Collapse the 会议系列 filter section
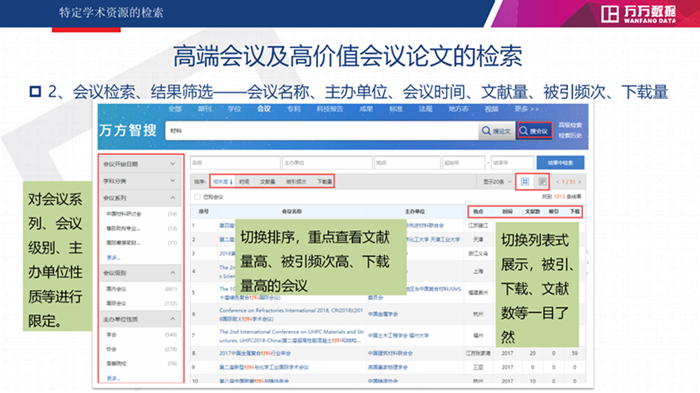The width and height of the screenshot is (700, 393). pyautogui.click(x=139, y=198)
